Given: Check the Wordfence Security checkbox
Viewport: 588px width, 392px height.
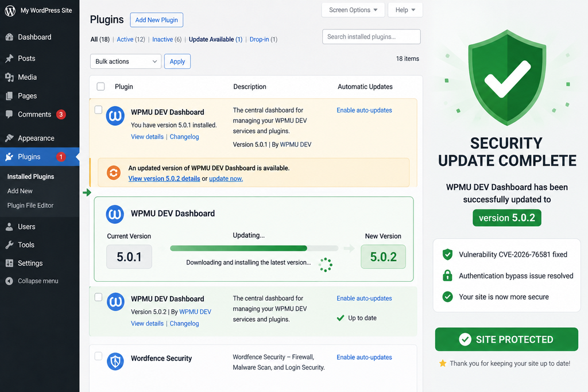Looking at the screenshot, I should 98,356.
